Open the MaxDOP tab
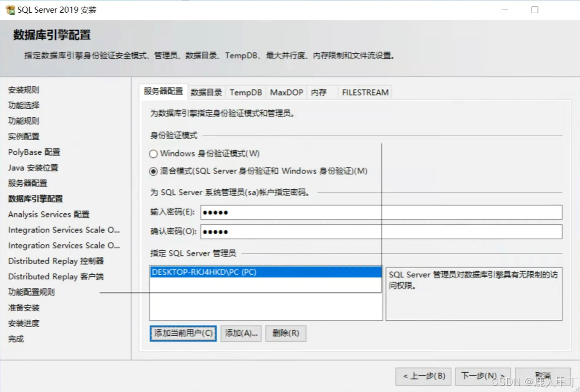Viewport: 580px width, 392px height. [286, 92]
